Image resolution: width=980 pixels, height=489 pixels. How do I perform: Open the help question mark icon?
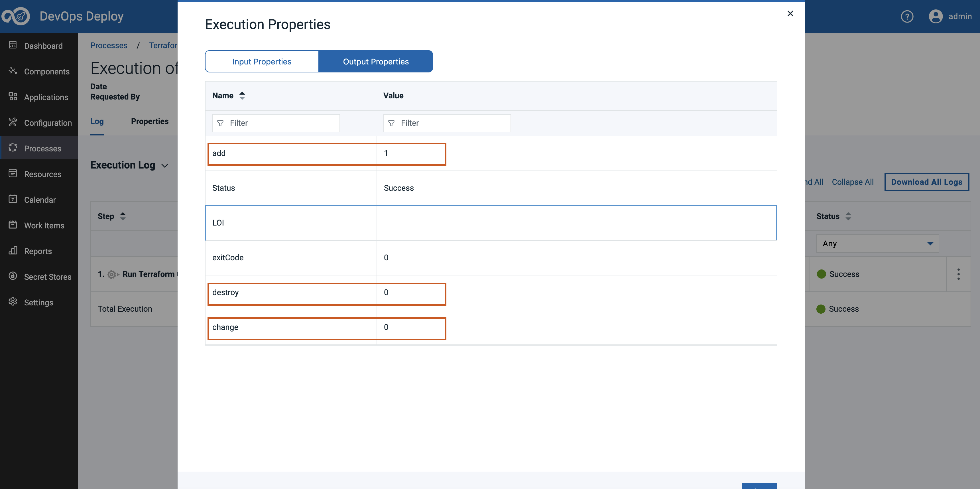pos(907,16)
